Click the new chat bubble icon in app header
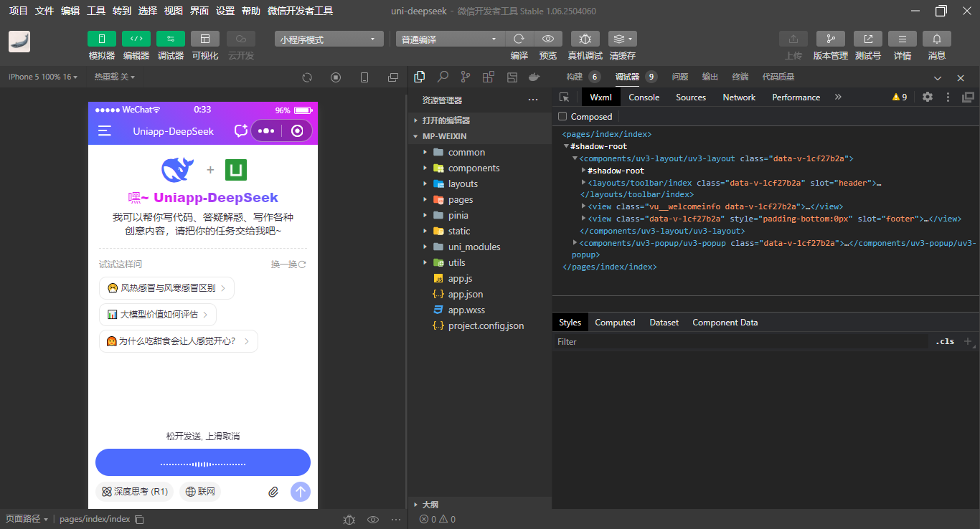 (x=241, y=130)
